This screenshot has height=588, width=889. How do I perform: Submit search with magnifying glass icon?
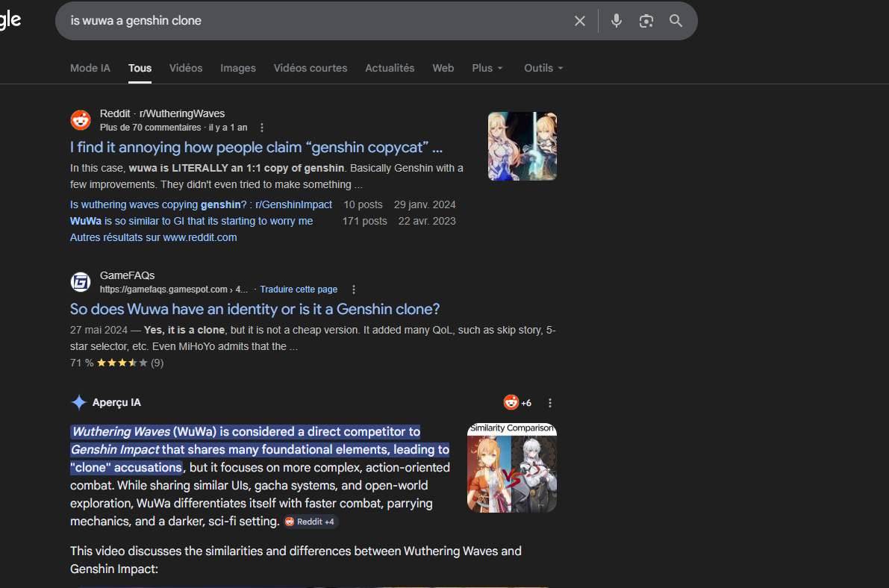676,21
